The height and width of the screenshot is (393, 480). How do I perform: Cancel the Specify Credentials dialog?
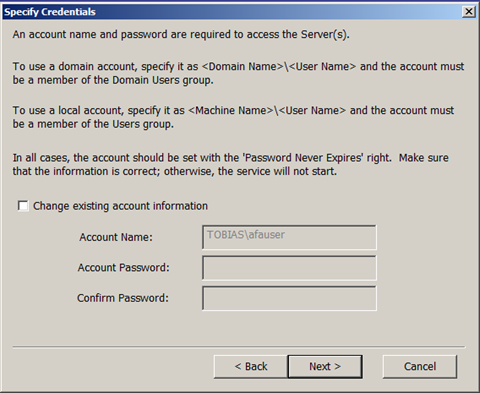(420, 367)
